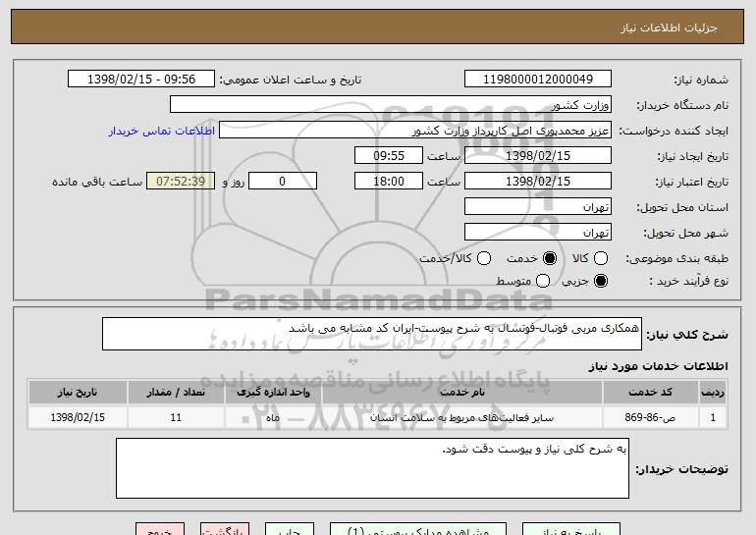Click the row number cell 1
The image size is (756, 535).
713,417
